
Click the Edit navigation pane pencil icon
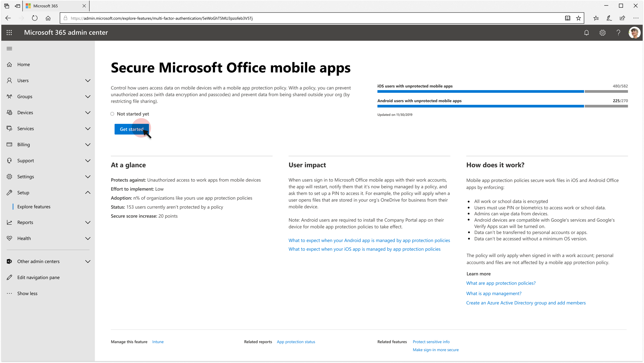[x=9, y=277]
